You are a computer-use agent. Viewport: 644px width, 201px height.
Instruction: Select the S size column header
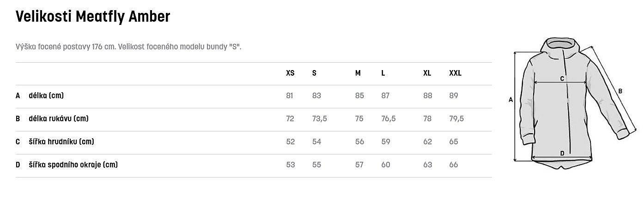click(x=314, y=73)
